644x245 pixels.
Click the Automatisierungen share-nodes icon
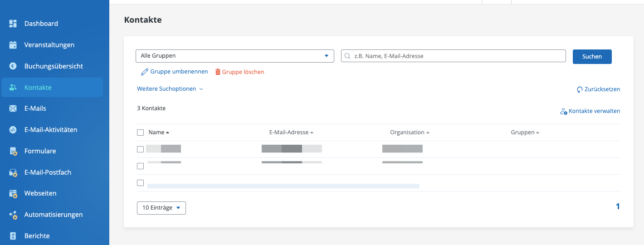13,215
